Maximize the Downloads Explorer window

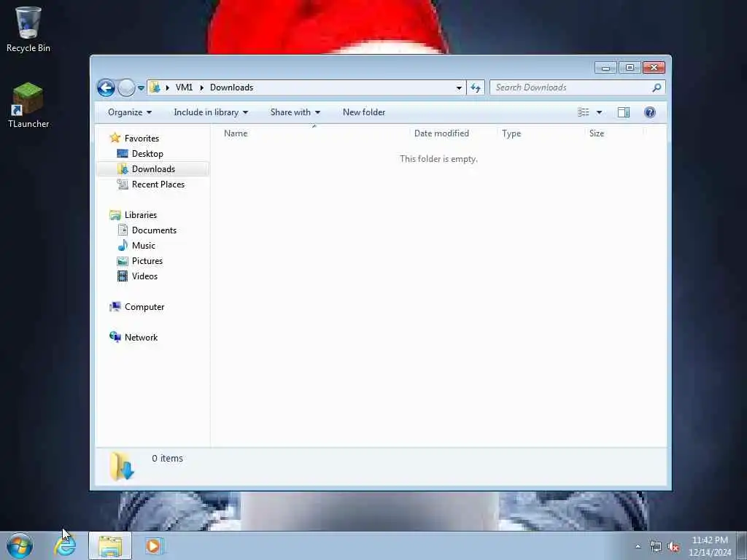pos(630,68)
